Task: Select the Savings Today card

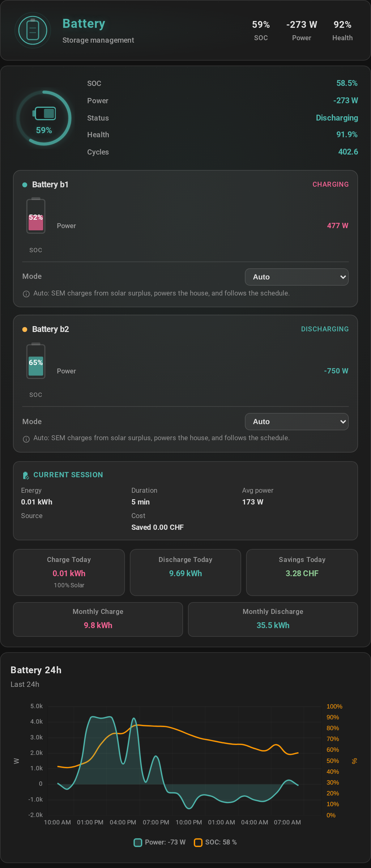Action: point(302,572)
